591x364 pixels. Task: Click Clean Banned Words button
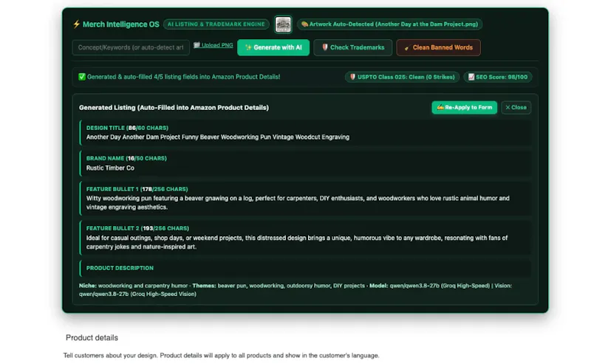coord(438,47)
